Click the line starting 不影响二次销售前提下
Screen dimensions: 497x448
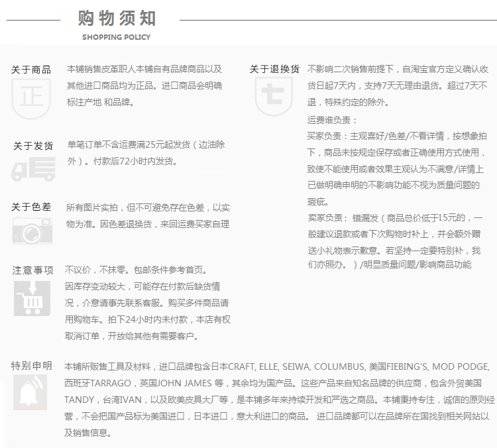pos(398,69)
